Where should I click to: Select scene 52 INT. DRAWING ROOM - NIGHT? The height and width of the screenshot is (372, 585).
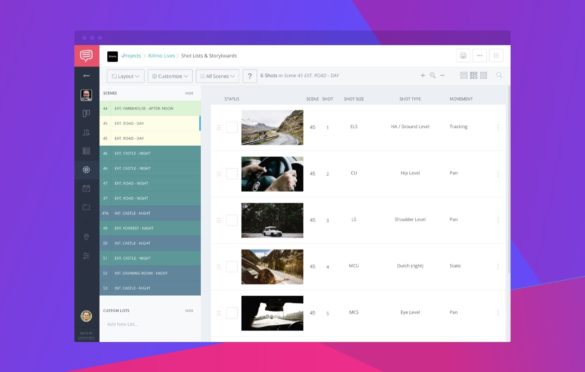click(150, 273)
